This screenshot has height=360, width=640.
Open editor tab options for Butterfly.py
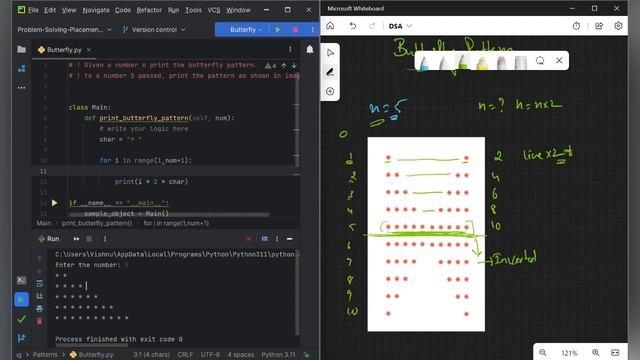(290, 49)
